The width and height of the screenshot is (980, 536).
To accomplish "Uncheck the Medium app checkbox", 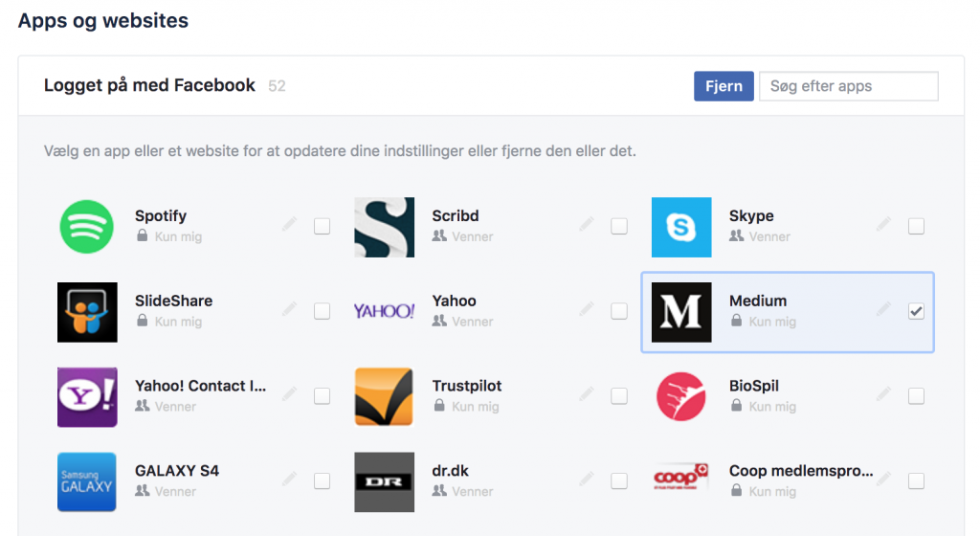I will (x=916, y=310).
